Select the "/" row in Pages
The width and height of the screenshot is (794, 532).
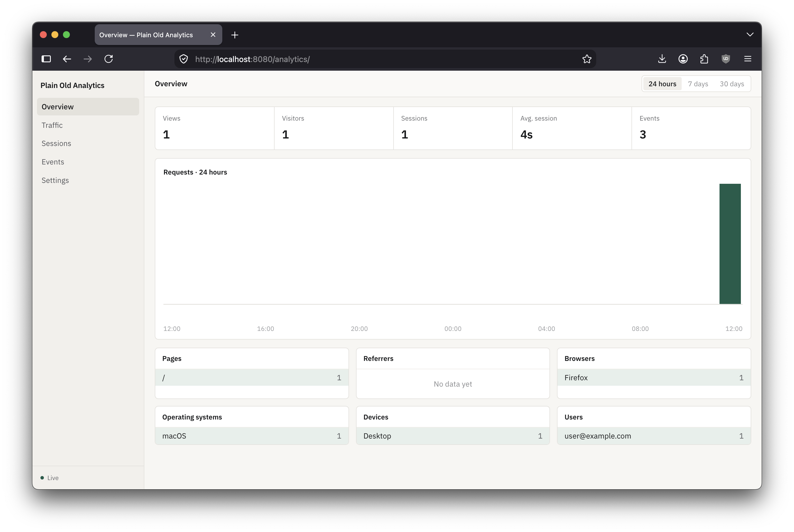[251, 377]
